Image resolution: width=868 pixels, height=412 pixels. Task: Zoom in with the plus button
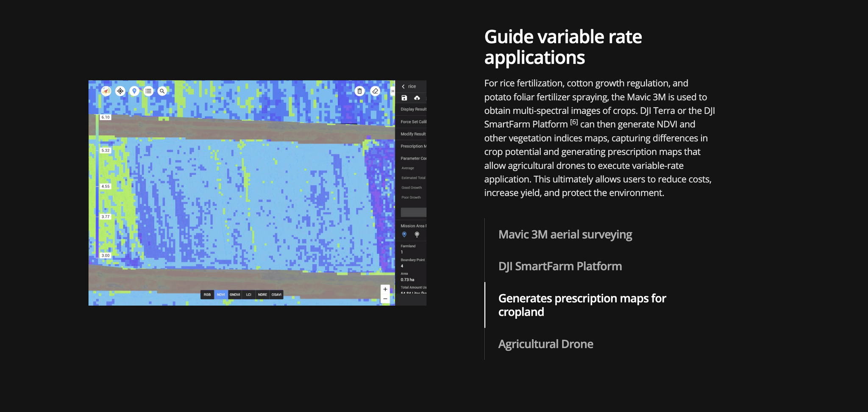point(385,289)
